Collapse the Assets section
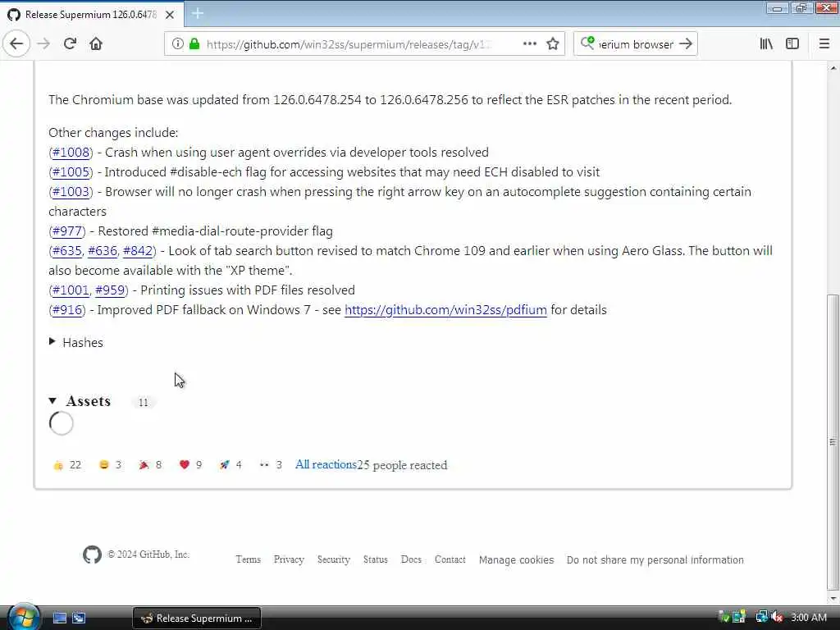840x630 pixels. (x=52, y=400)
